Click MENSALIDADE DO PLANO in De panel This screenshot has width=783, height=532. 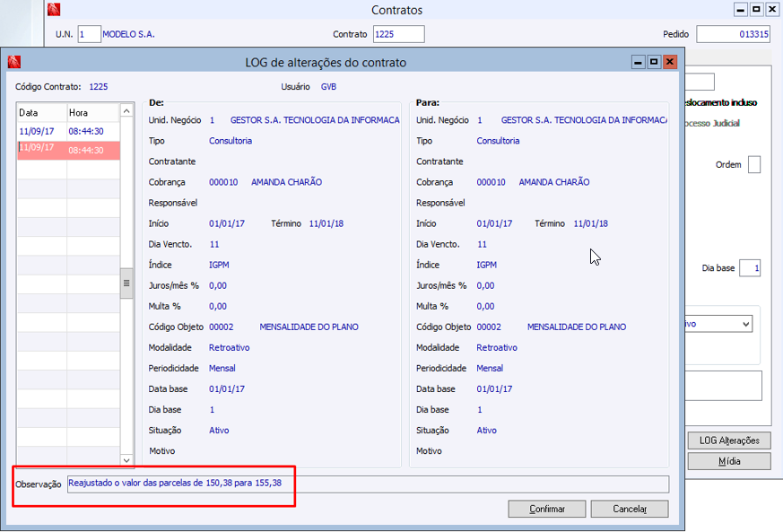pyautogui.click(x=309, y=327)
